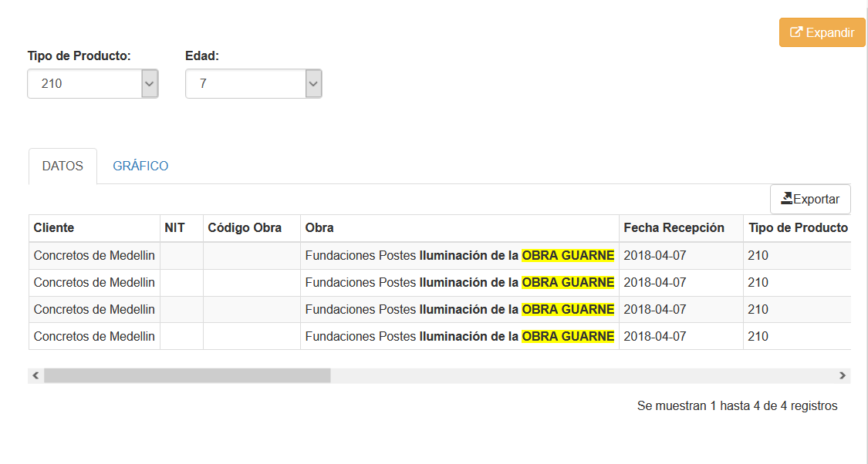The height and width of the screenshot is (464, 868).
Task: Click third row's 210 product type cell
Action: coord(758,309)
